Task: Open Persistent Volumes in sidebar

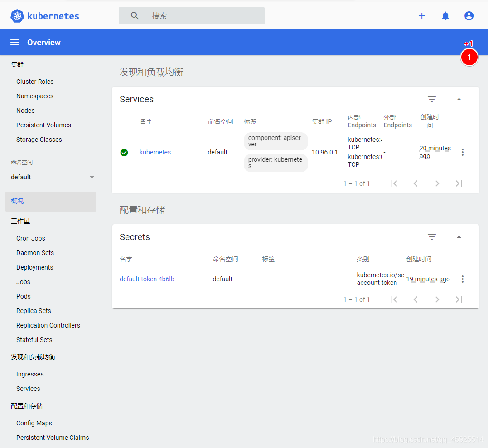Action: point(43,125)
